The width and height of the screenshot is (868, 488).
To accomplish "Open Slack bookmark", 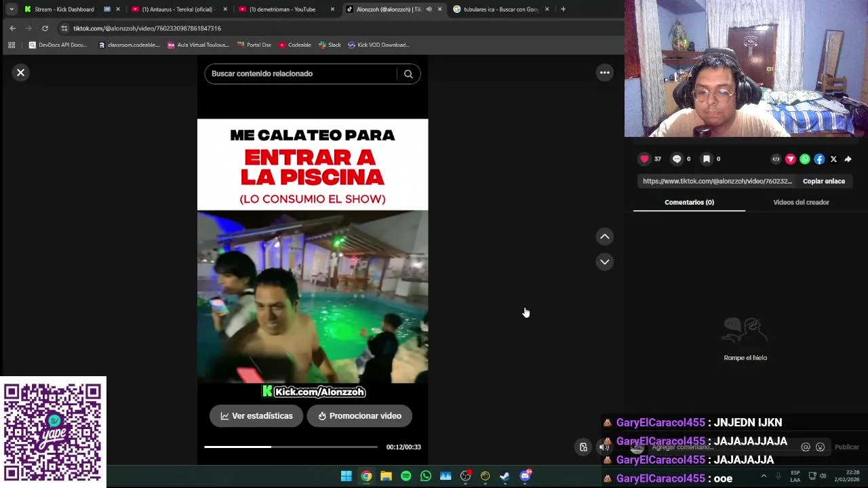I will [x=330, y=45].
